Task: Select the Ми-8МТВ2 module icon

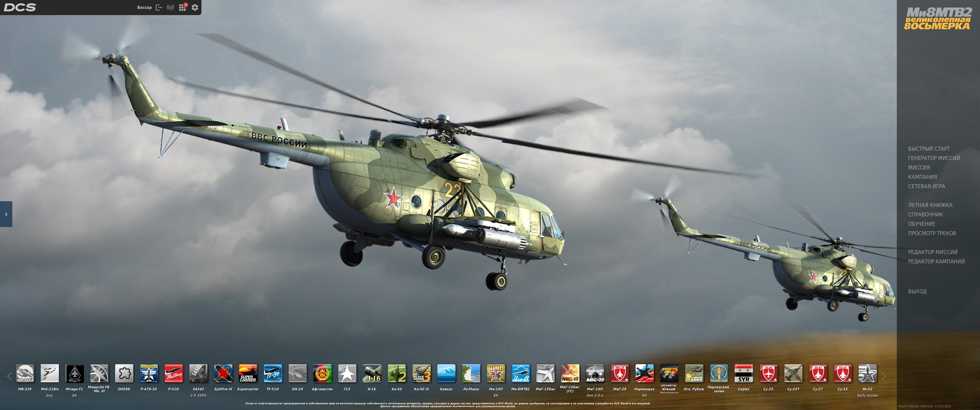Action: [520, 373]
